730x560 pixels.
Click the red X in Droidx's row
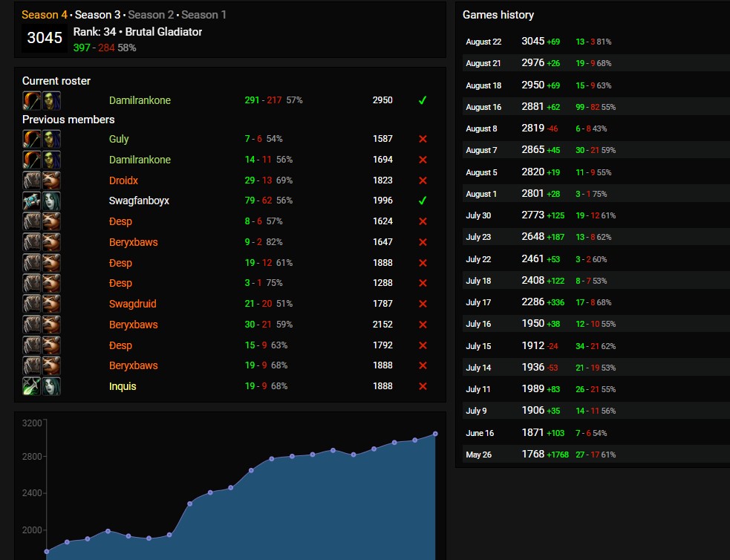423,180
